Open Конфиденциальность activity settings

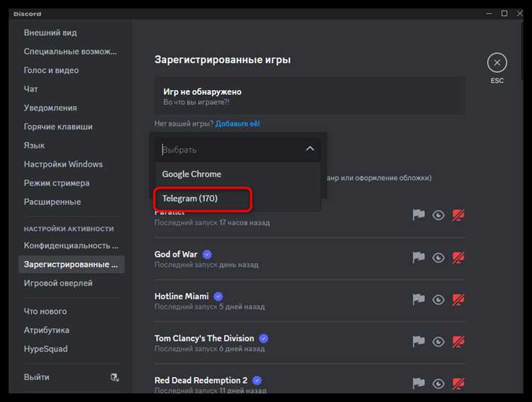[x=71, y=245]
